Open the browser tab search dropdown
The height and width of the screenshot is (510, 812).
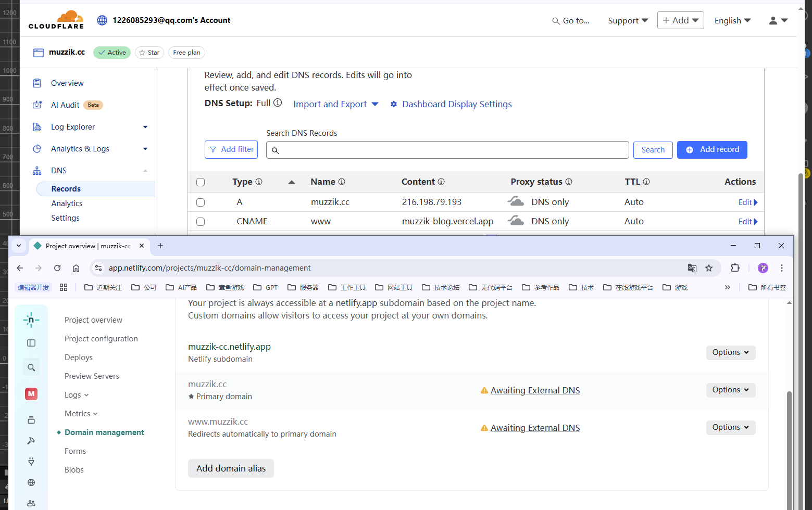19,246
